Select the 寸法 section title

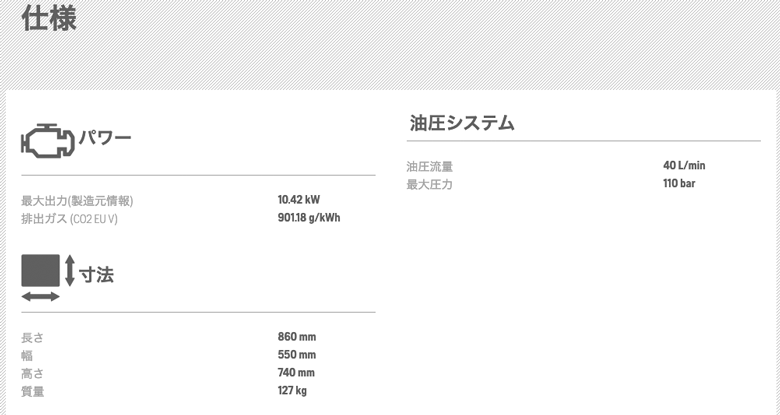coord(97,274)
